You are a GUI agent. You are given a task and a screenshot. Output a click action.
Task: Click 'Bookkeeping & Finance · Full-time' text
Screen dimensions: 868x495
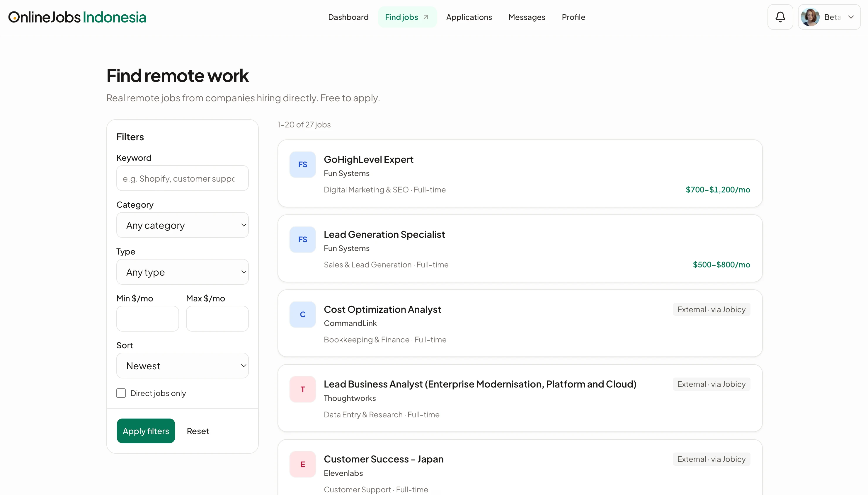(x=385, y=340)
